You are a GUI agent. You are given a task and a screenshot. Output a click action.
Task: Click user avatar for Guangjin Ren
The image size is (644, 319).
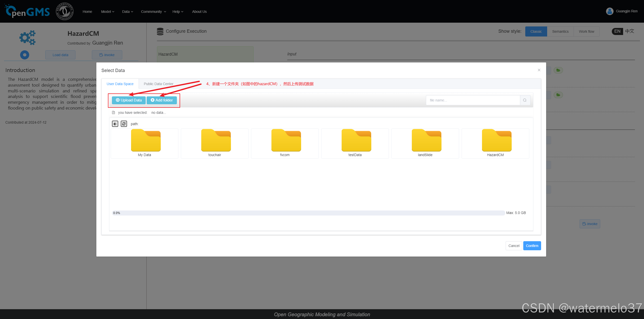[x=610, y=11]
